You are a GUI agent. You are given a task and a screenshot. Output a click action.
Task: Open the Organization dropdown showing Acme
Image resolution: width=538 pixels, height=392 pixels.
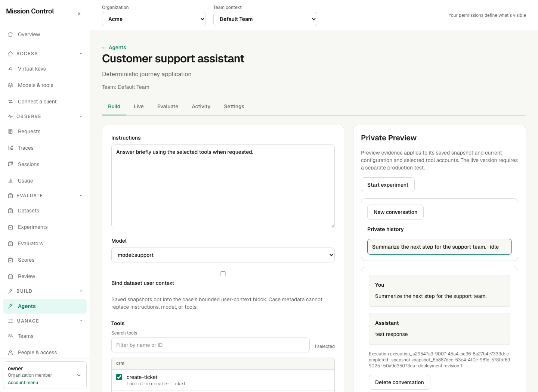[154, 19]
